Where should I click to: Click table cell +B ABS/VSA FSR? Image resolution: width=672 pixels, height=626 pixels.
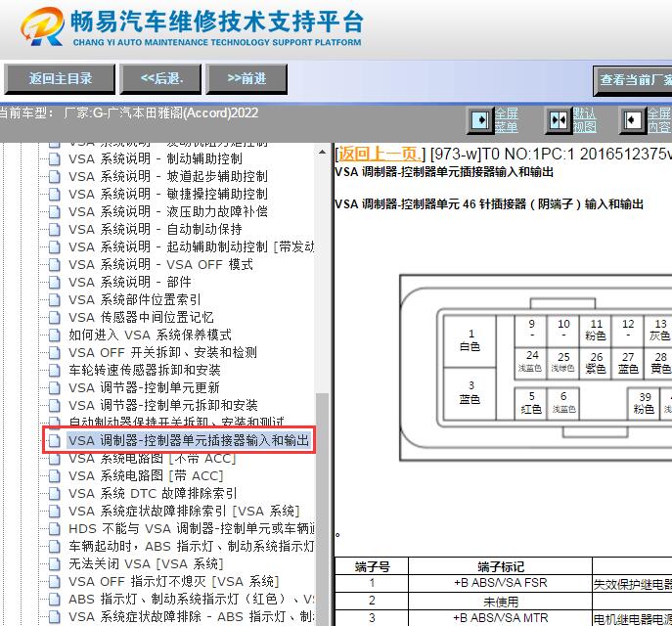coord(500,583)
